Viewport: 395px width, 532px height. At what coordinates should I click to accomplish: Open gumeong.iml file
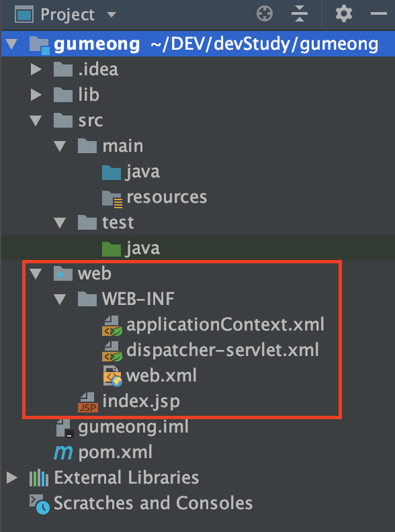point(134,427)
